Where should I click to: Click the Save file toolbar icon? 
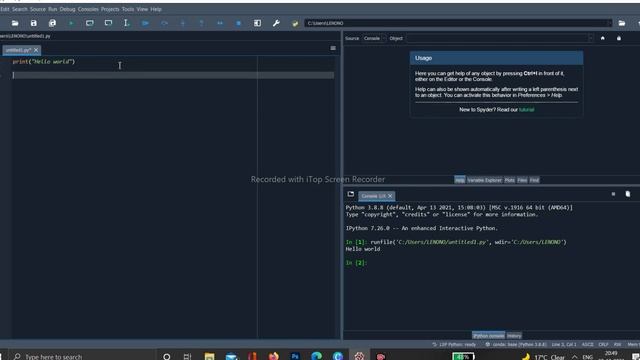pos(33,23)
